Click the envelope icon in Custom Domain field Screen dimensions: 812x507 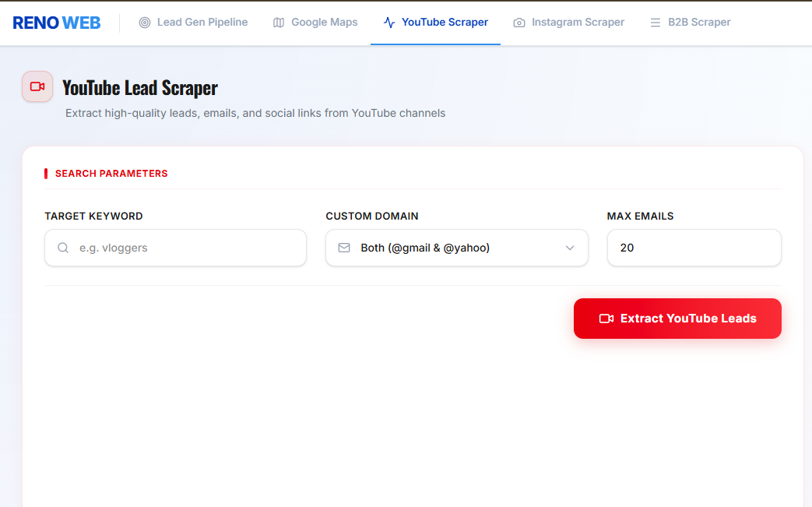344,248
